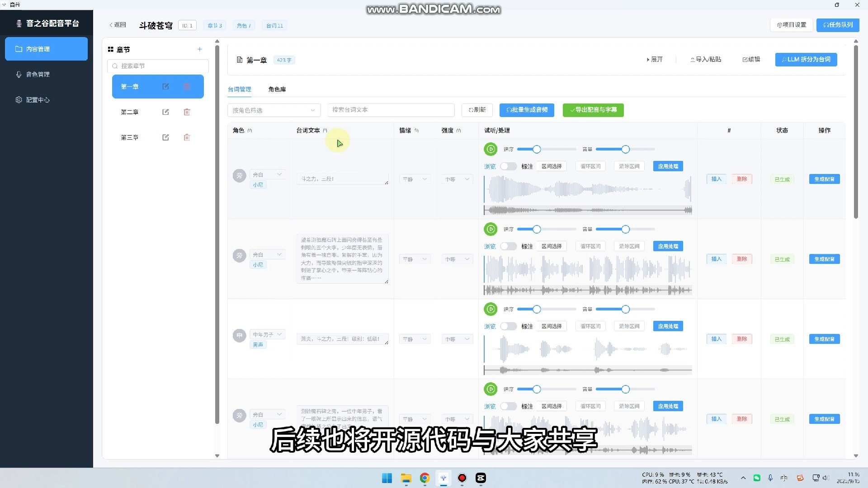Open the 旁白 role dropdown in first row

[268, 174]
